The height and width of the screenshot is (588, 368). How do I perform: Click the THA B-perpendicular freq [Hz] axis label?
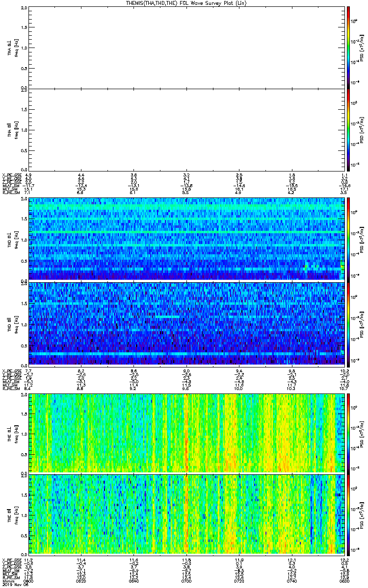16,47
